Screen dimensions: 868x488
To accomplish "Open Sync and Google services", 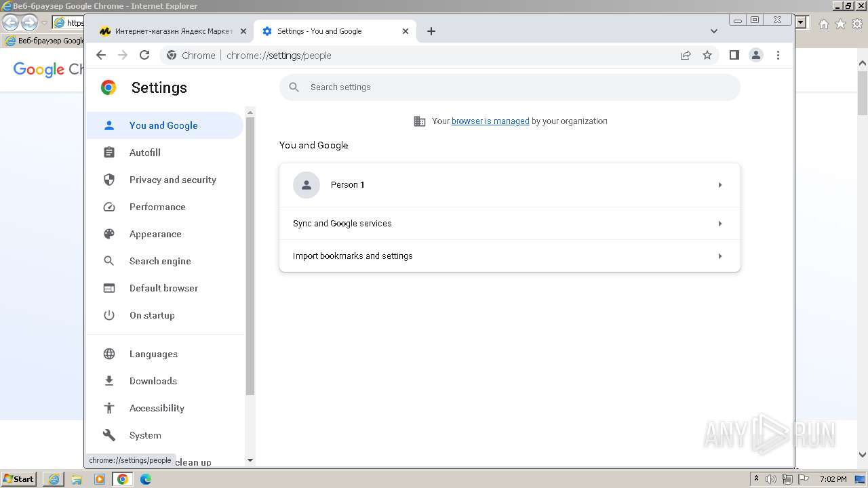I will point(510,224).
